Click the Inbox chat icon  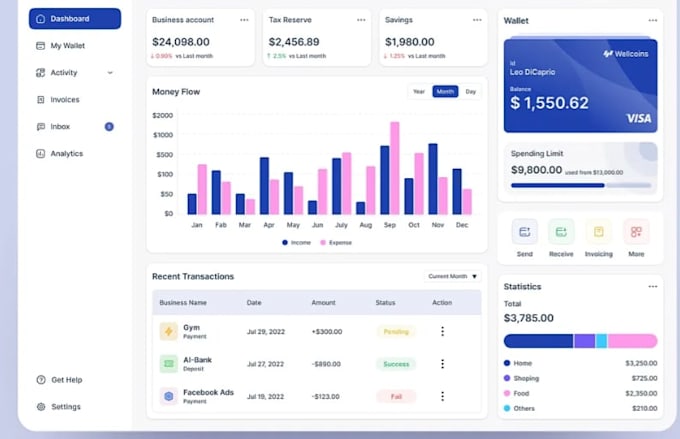coord(40,127)
